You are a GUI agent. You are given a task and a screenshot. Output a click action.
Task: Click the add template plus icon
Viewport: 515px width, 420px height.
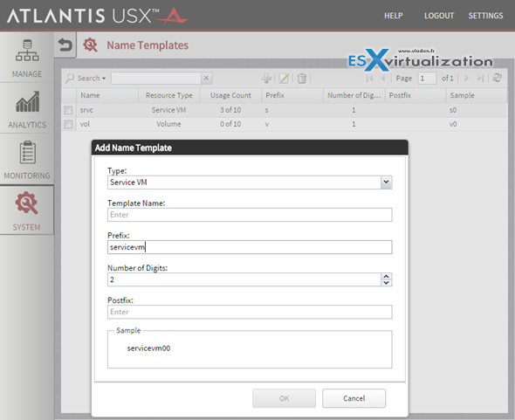266,79
